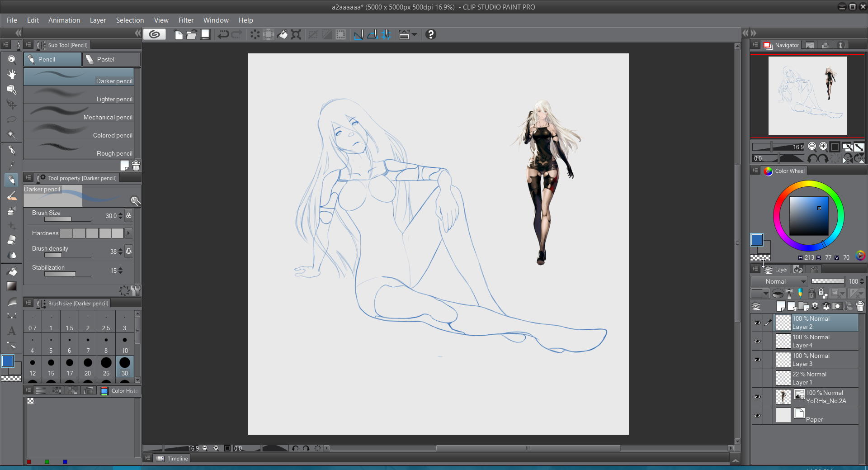Viewport: 868px width, 470px height.
Task: Select the Hand move tool
Action: tap(12, 74)
